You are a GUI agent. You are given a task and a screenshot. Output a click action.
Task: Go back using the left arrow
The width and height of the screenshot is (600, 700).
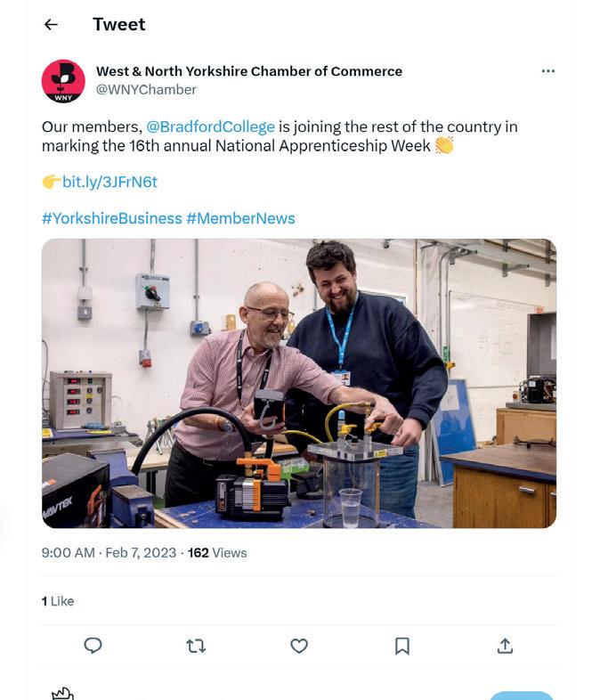[51, 25]
